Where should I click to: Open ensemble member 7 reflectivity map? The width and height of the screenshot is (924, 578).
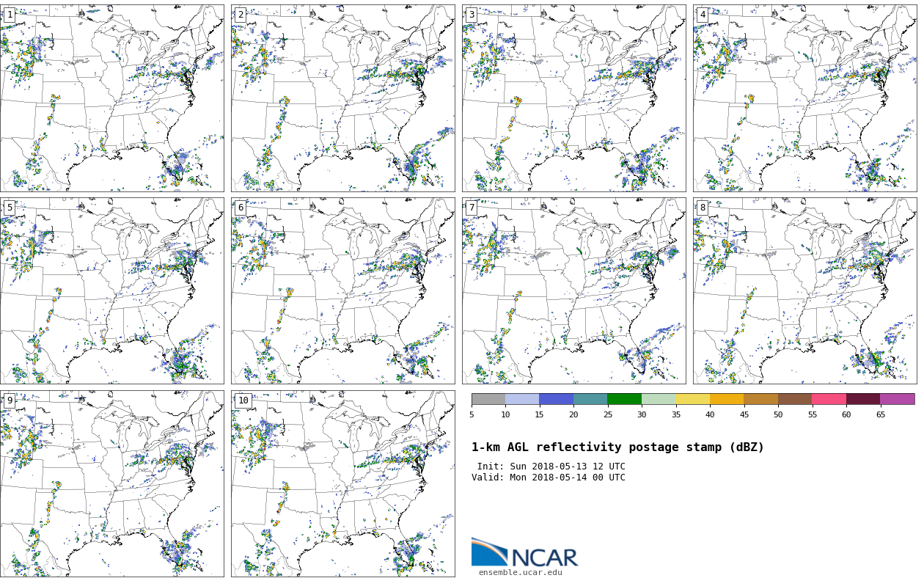coord(573,291)
